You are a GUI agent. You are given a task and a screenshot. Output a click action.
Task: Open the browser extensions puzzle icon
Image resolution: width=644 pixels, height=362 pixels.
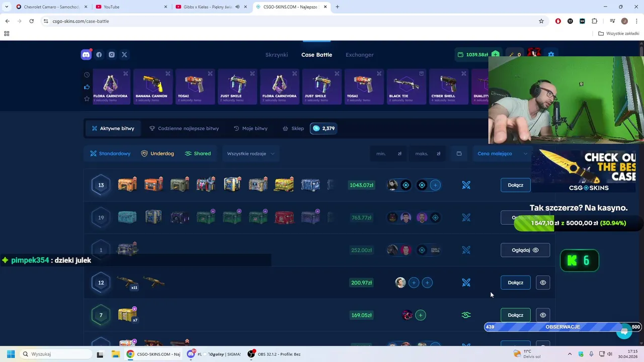595,21
